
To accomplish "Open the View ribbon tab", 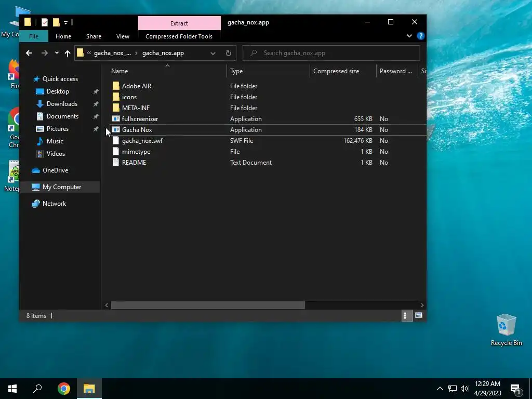I will 123,36.
